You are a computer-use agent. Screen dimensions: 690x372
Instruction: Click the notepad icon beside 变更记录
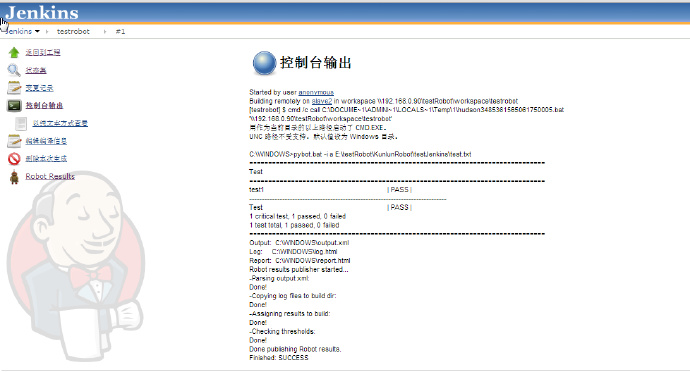coord(14,88)
